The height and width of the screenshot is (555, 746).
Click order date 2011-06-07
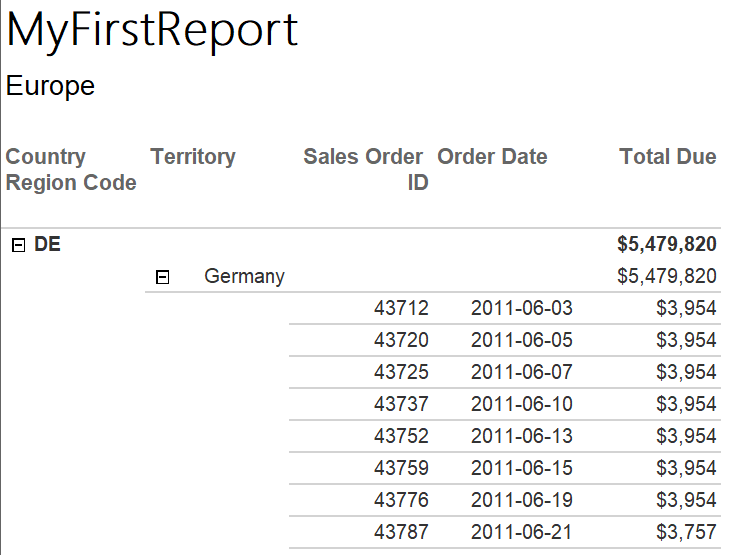(522, 372)
